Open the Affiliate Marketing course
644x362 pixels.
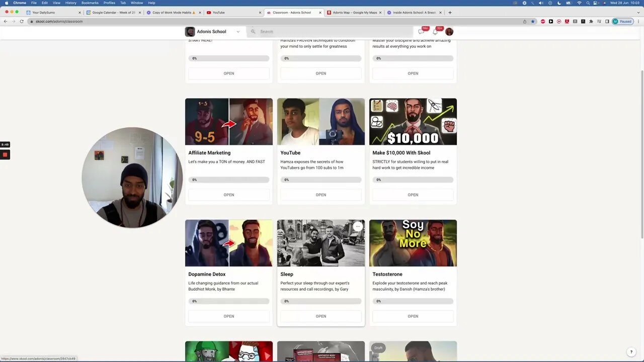click(229, 195)
